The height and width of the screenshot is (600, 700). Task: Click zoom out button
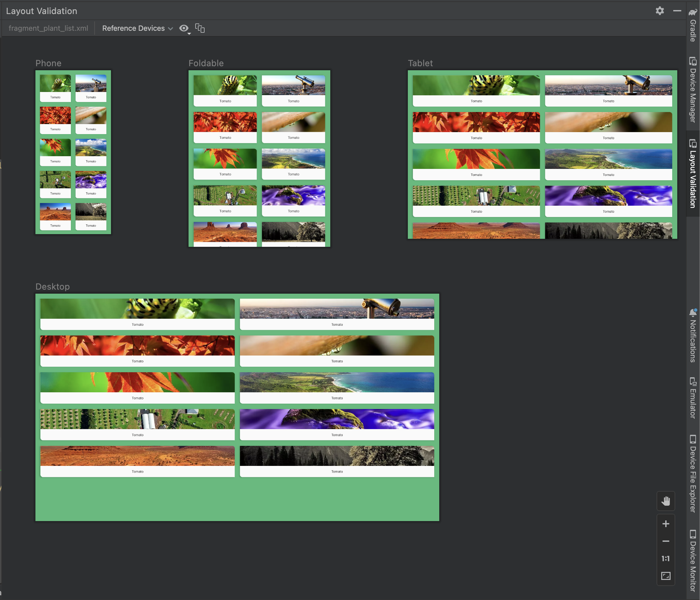666,541
